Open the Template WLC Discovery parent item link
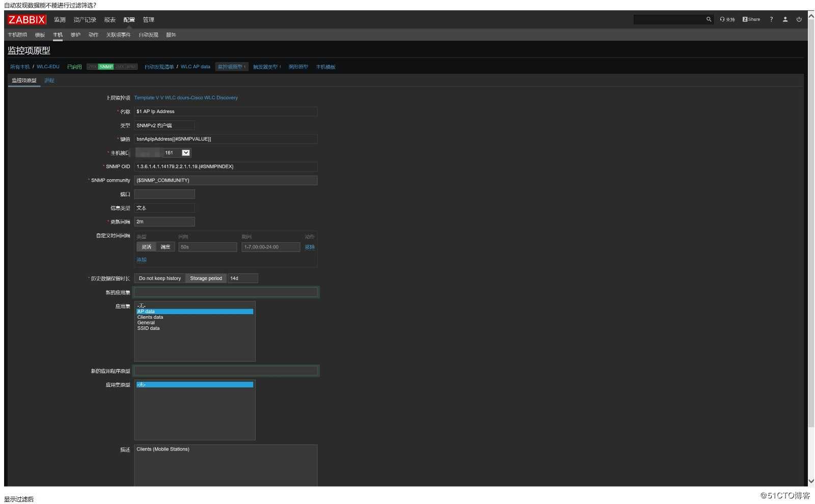 pos(186,98)
